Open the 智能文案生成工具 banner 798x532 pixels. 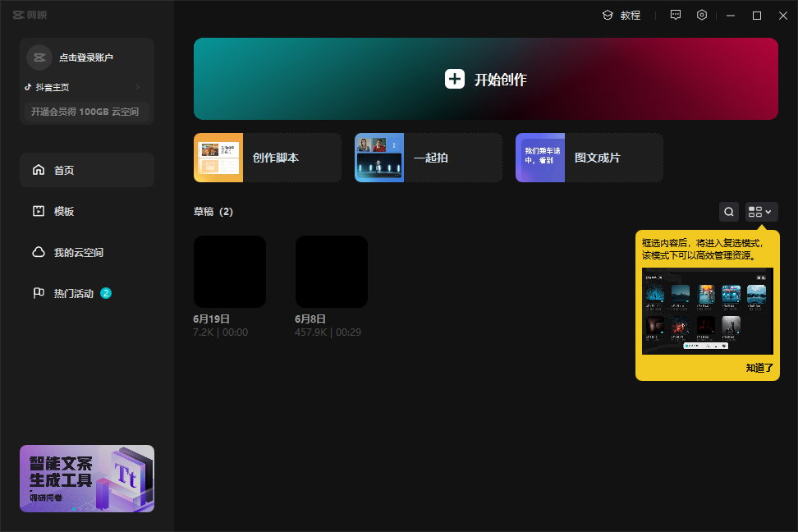tap(87, 479)
